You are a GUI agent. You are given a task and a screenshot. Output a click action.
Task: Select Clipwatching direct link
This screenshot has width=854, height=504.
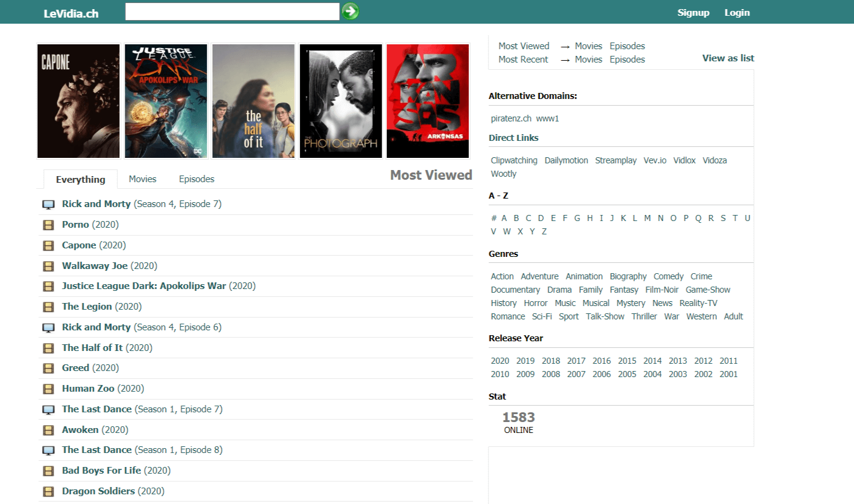click(x=514, y=160)
